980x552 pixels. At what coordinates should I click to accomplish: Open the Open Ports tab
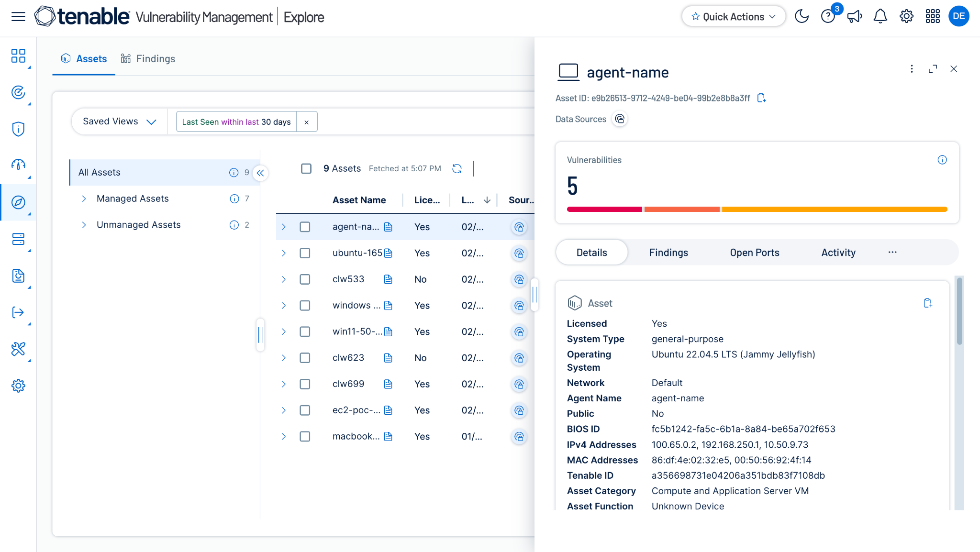755,253
